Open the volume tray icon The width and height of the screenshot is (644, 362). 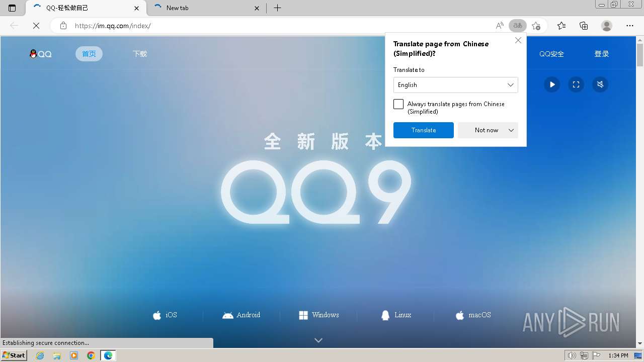point(572,355)
